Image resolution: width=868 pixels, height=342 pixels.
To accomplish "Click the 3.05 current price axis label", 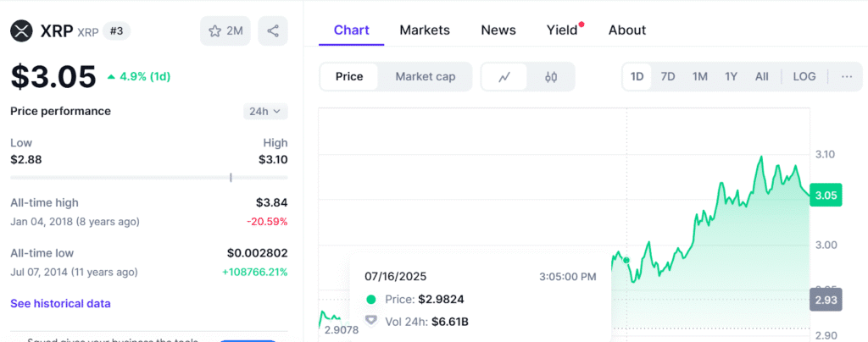I will point(826,195).
